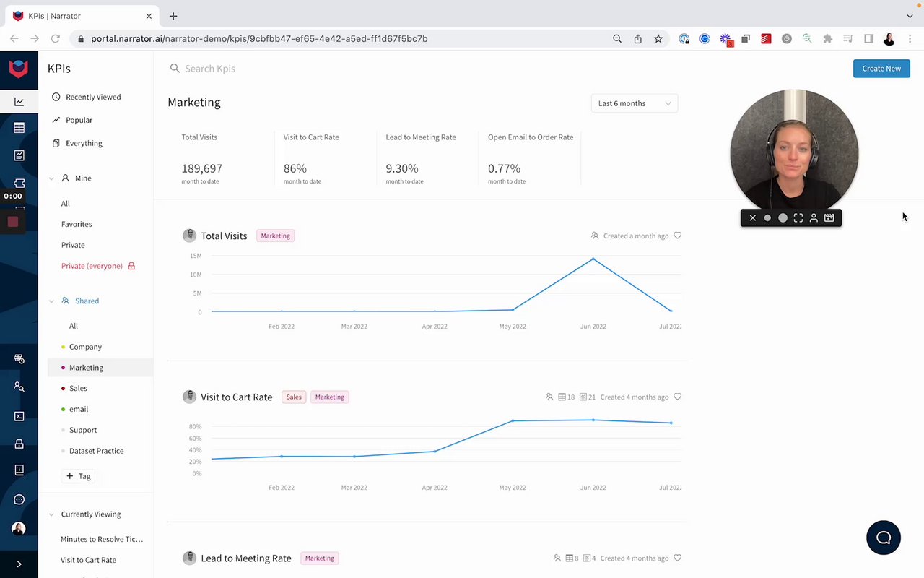Viewport: 924px width, 578px height.
Task: Click the lock icon in left rail
Action: click(19, 444)
